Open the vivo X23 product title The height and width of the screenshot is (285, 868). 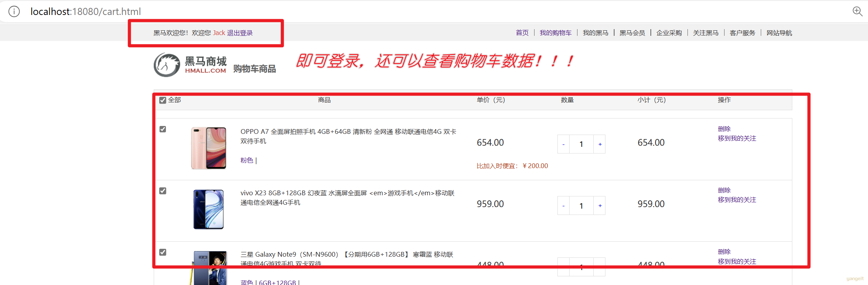pos(348,198)
